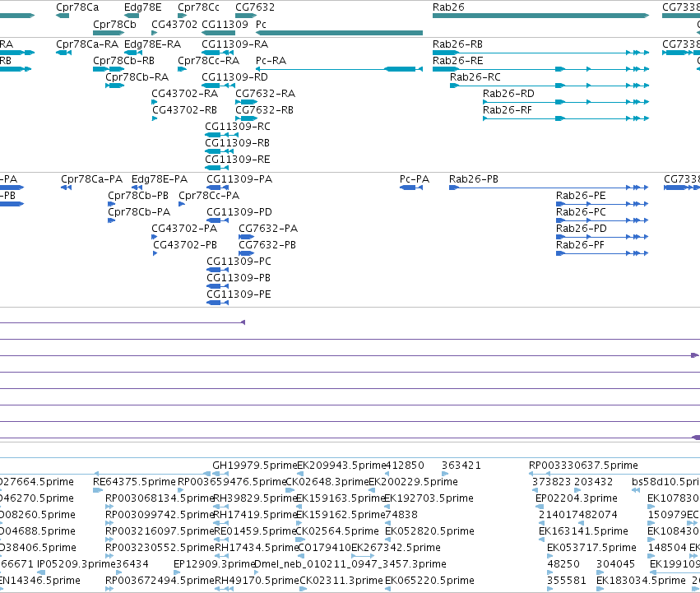The image size is (700, 593).
Task: Open protein Rab26-PB
Action: 474,179
